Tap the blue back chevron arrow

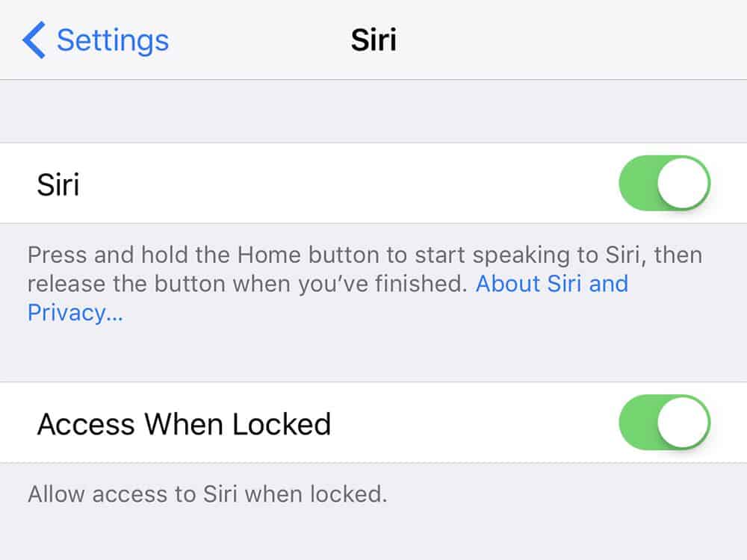coord(34,40)
